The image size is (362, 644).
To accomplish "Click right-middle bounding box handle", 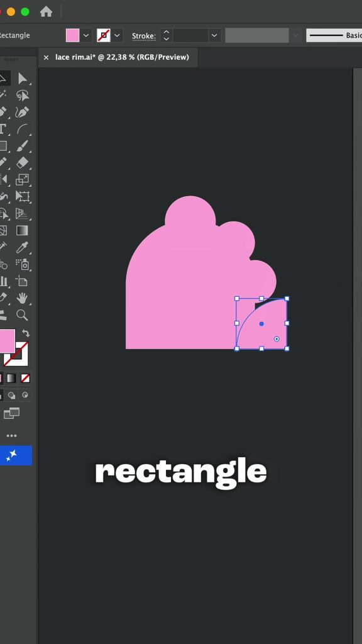I will (287, 323).
